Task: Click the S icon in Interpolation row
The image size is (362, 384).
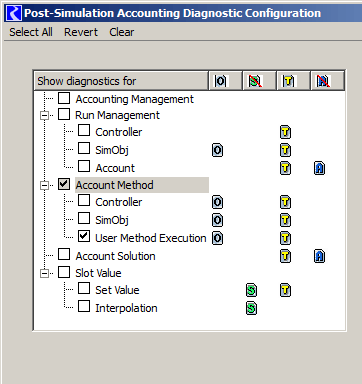Action: point(251,308)
